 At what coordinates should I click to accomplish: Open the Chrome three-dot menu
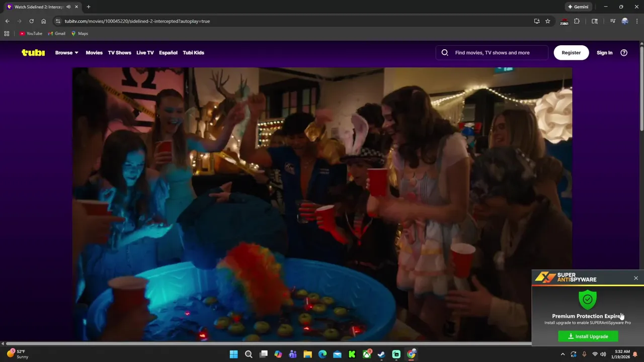(x=636, y=21)
